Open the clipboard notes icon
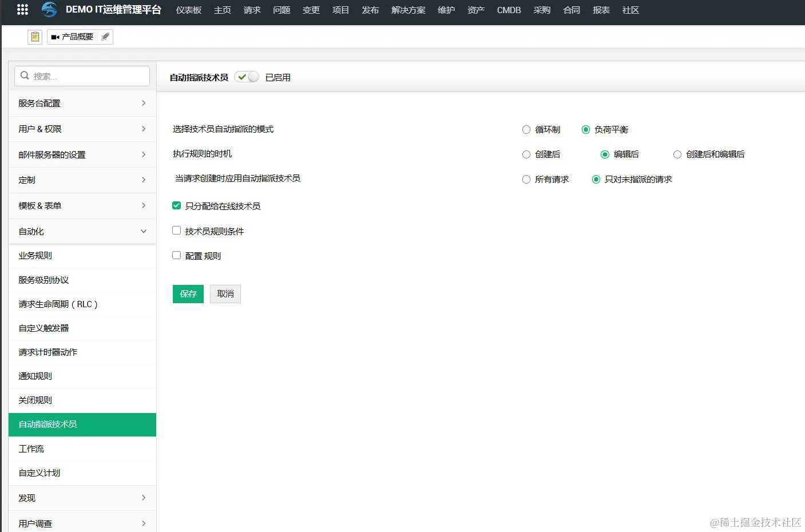Image resolution: width=805 pixels, height=532 pixels. pos(34,36)
